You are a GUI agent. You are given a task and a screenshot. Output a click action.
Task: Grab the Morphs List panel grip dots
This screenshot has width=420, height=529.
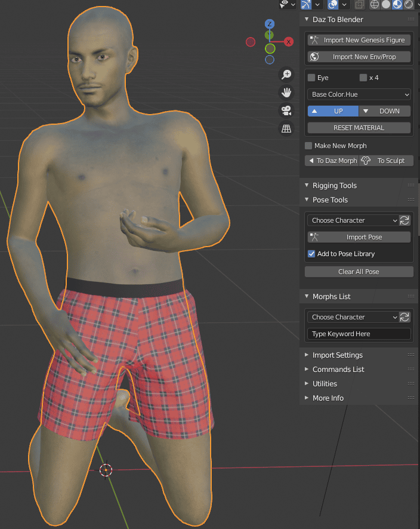click(411, 296)
